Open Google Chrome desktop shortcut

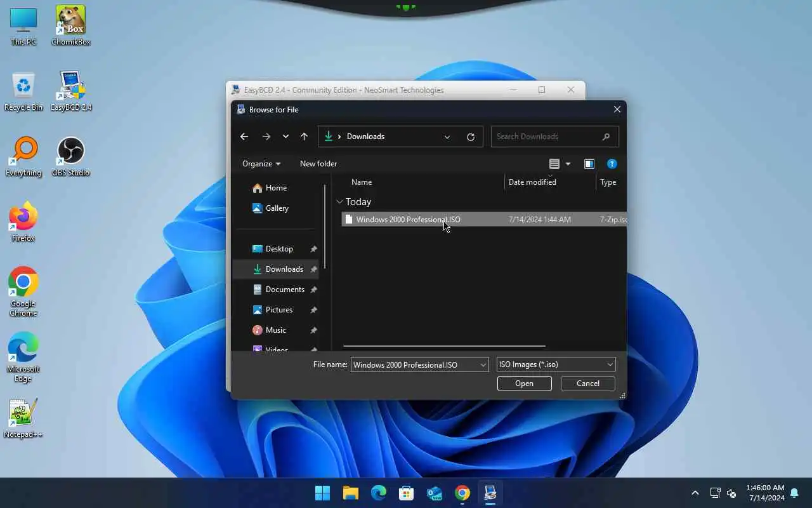(23, 292)
